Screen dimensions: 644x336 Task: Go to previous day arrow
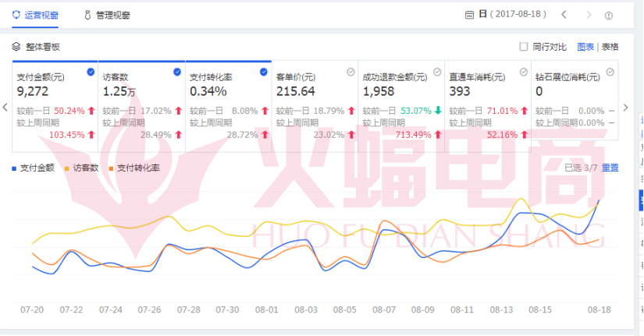(564, 15)
